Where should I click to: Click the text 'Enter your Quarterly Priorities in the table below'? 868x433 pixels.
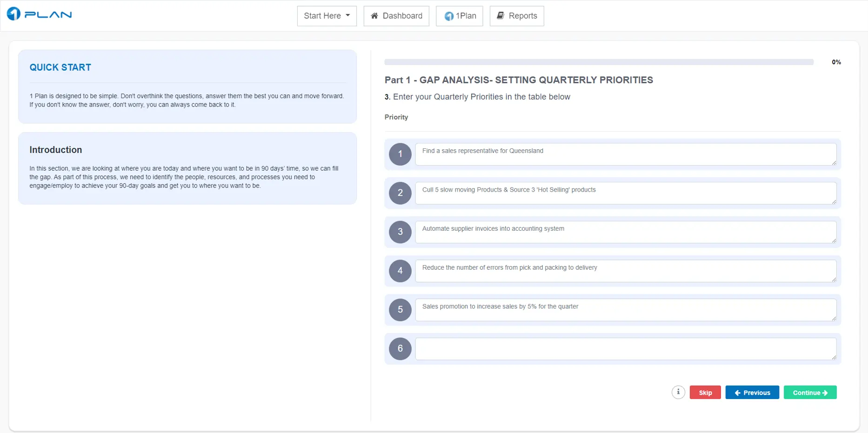point(481,97)
